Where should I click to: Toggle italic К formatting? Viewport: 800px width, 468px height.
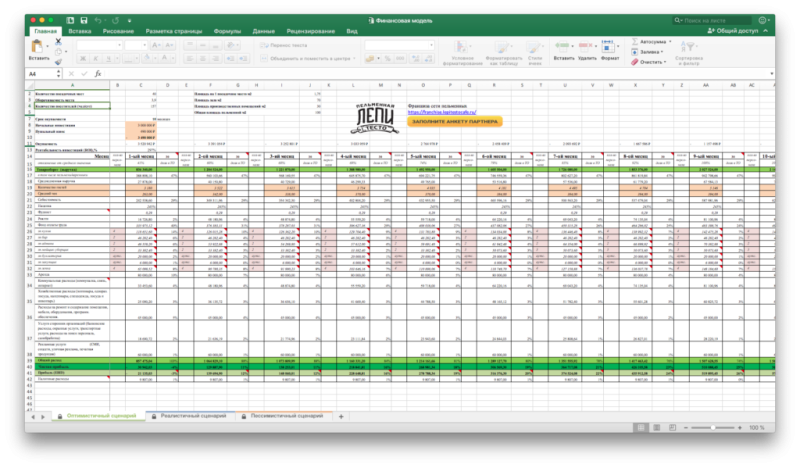(95, 59)
